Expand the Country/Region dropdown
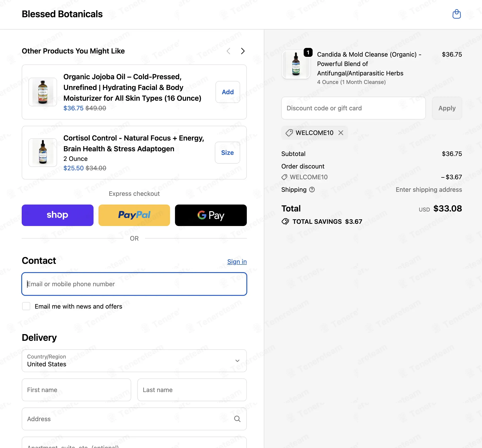The height and width of the screenshot is (448, 482). pyautogui.click(x=134, y=361)
